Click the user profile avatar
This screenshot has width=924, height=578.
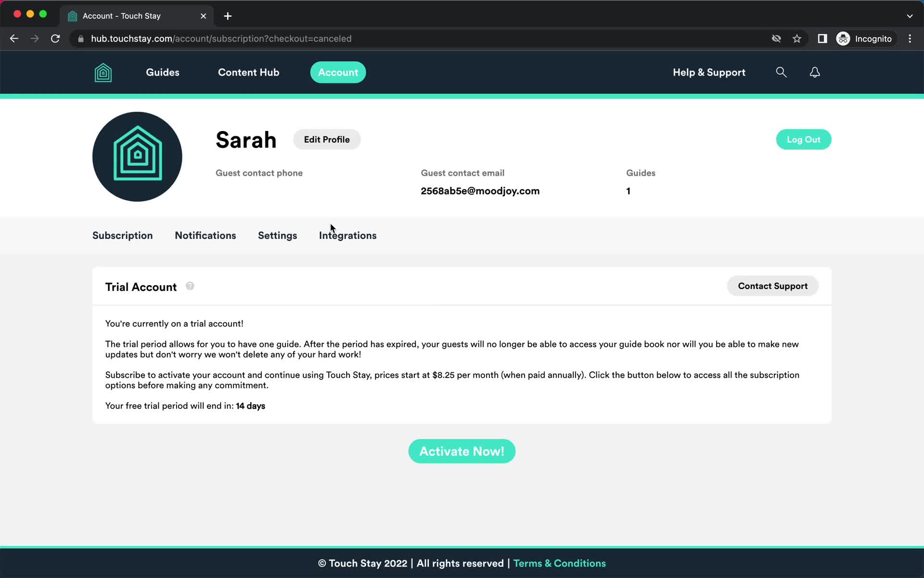(138, 157)
